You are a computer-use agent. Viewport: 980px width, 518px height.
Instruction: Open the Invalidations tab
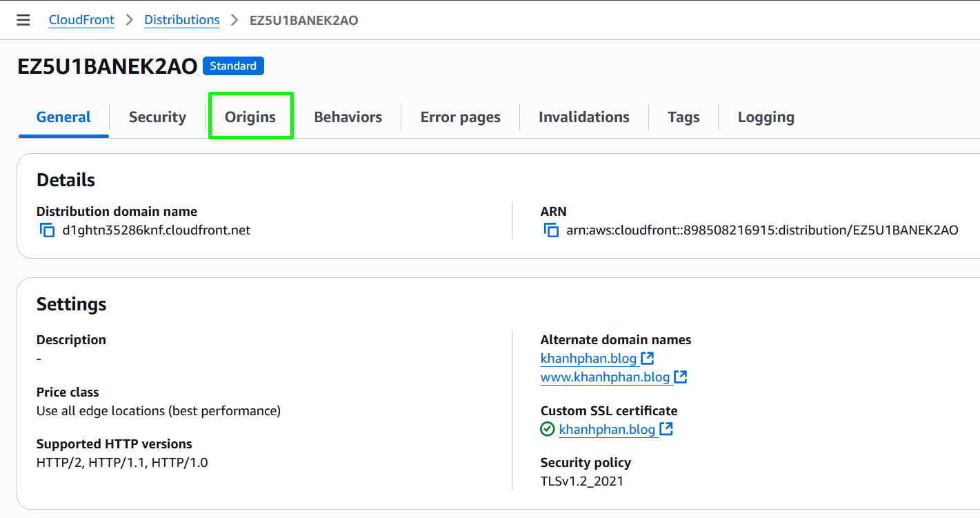584,117
